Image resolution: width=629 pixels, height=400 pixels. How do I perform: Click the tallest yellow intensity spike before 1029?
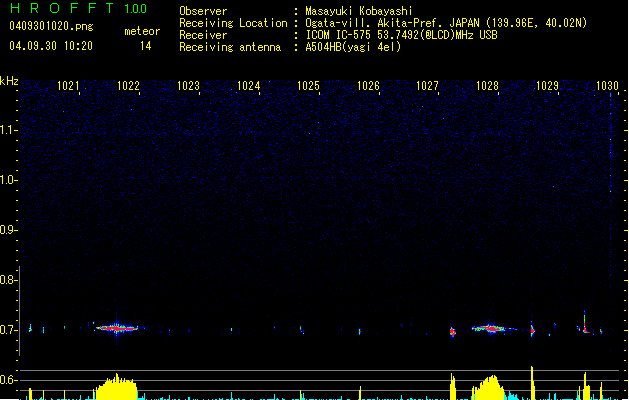532,383
